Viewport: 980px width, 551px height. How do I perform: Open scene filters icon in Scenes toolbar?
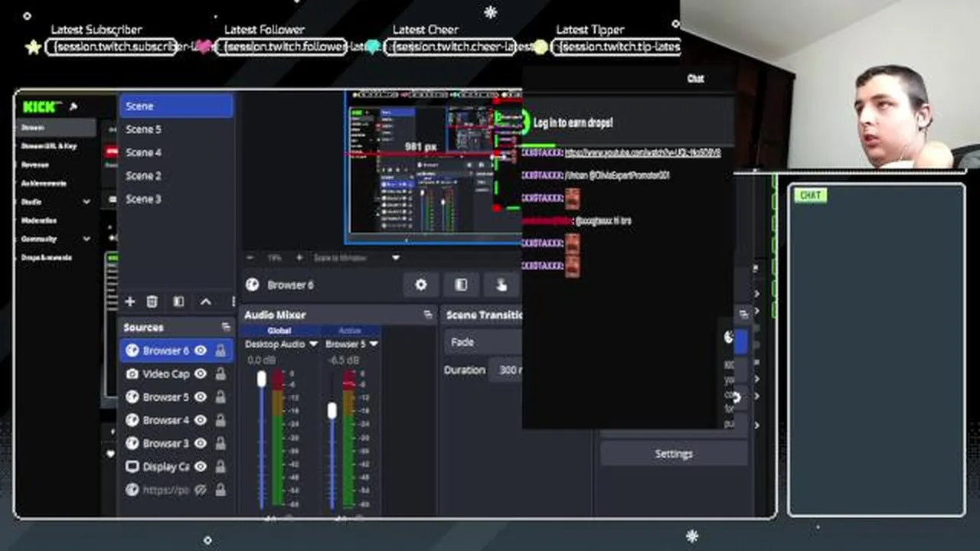tap(178, 302)
